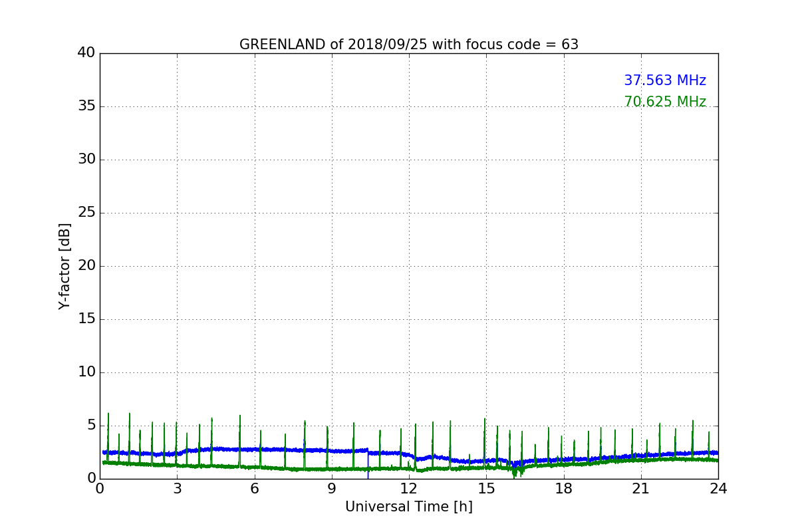Click the Y-factor [dB] axis label

[x=65, y=266]
